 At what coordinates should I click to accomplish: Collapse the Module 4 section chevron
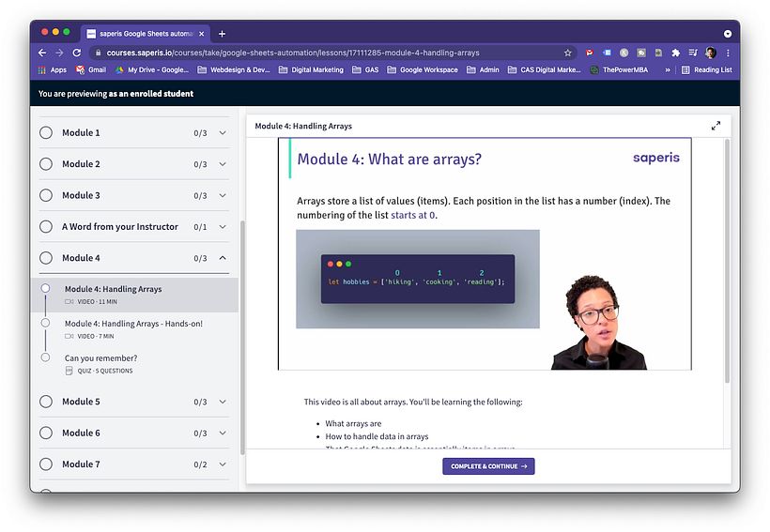(x=223, y=258)
